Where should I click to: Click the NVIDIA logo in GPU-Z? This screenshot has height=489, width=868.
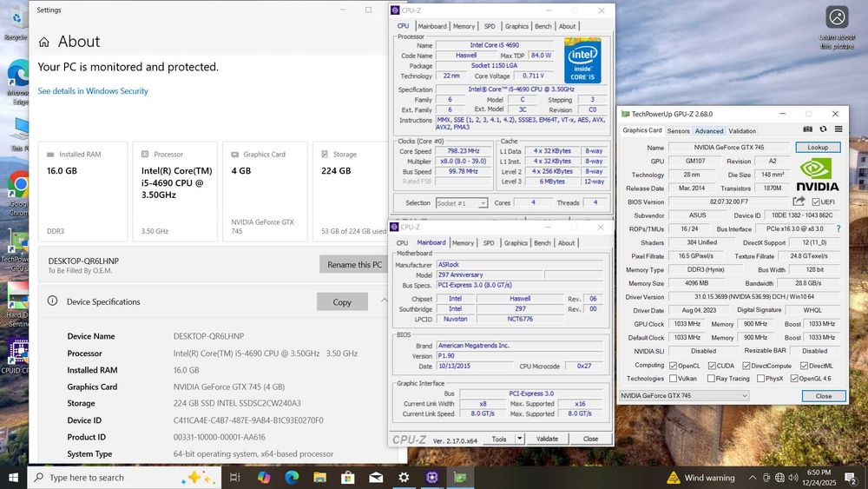coord(817,175)
